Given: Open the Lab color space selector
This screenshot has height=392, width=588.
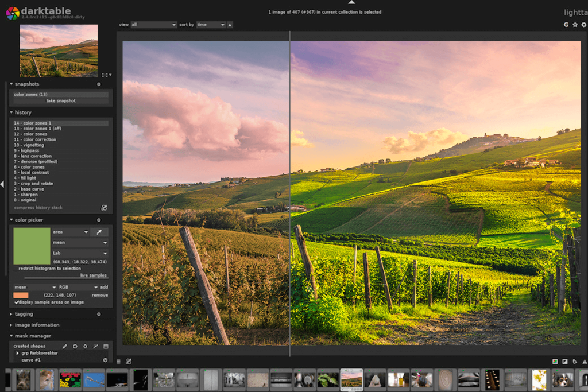Looking at the screenshot, I should [80, 253].
